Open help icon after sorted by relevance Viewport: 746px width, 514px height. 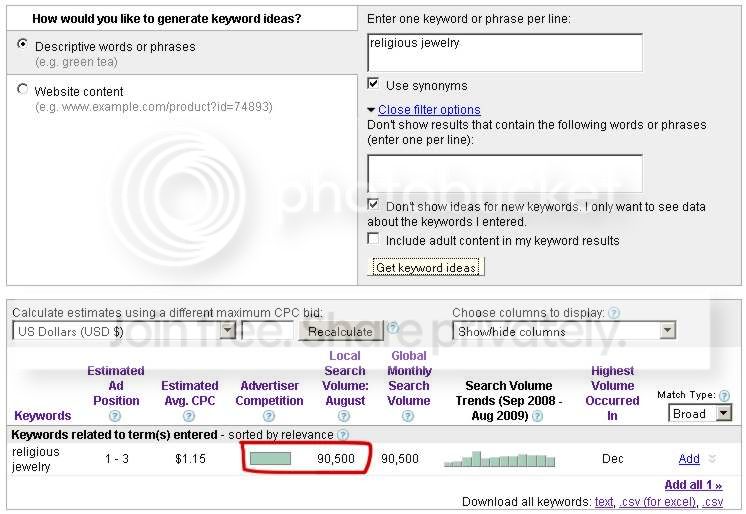pyautogui.click(x=343, y=435)
